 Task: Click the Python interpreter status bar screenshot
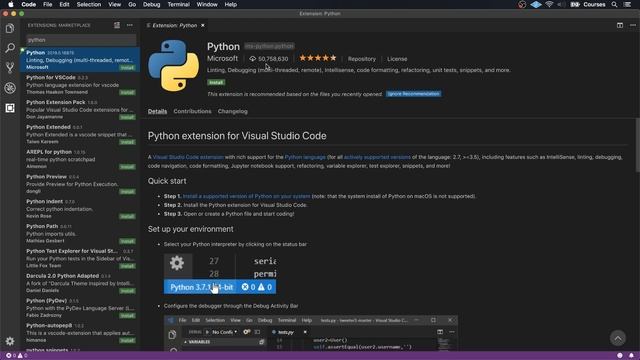point(220,273)
